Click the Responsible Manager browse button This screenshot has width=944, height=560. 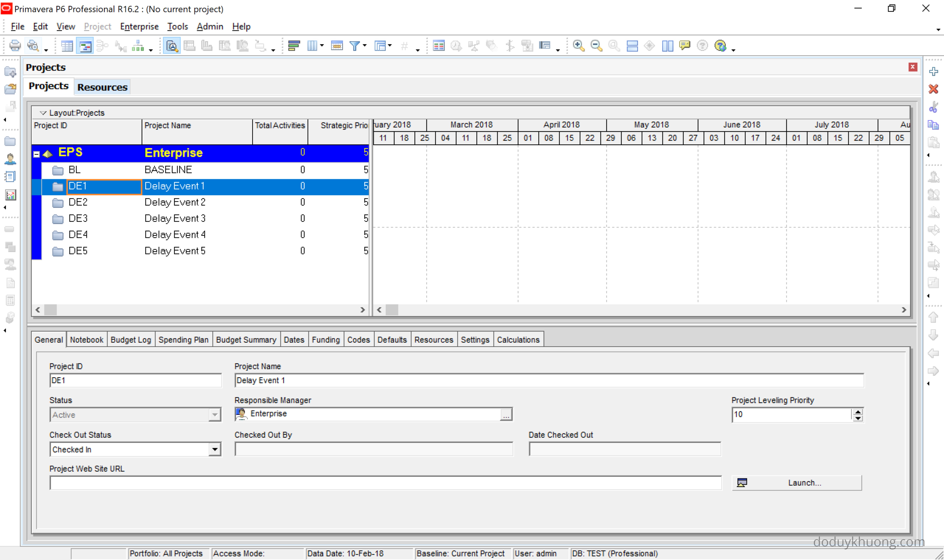pos(506,414)
